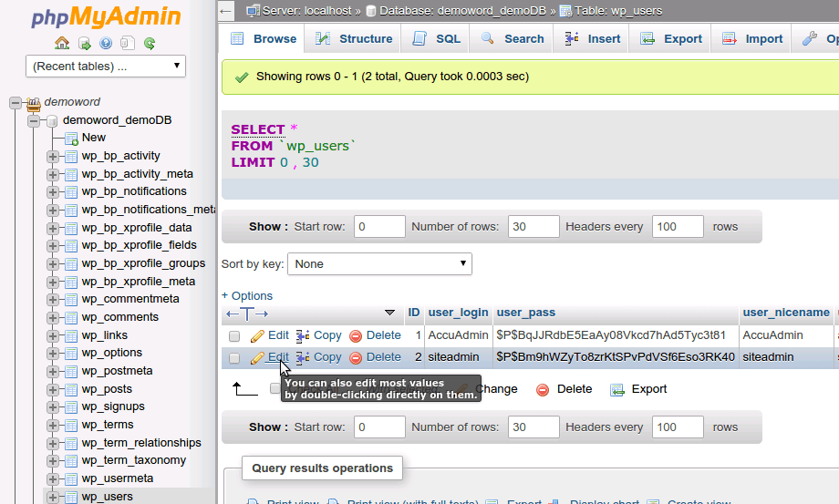Viewport: 839px width, 504px height.
Task: Sort by the user_login column header
Action: tap(458, 313)
